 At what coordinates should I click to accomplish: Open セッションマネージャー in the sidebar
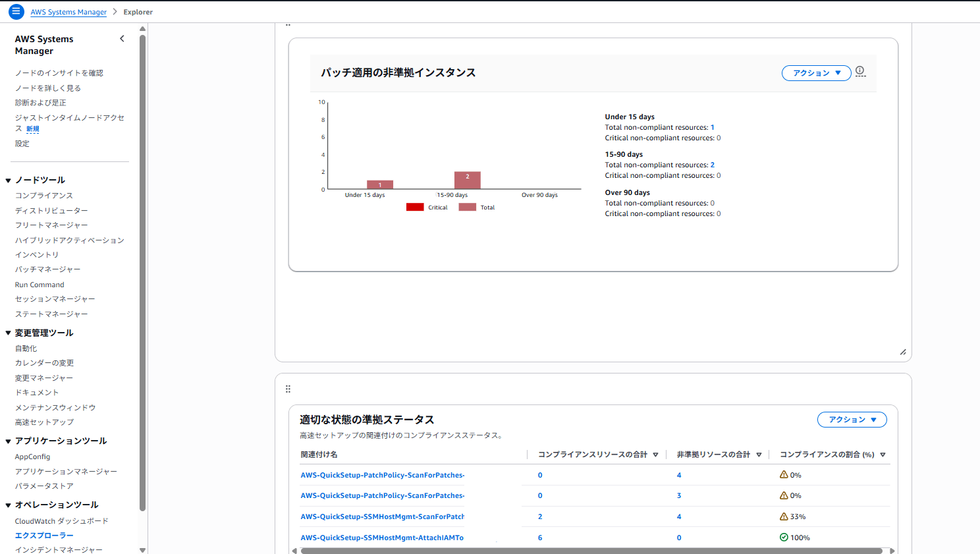pos(55,299)
